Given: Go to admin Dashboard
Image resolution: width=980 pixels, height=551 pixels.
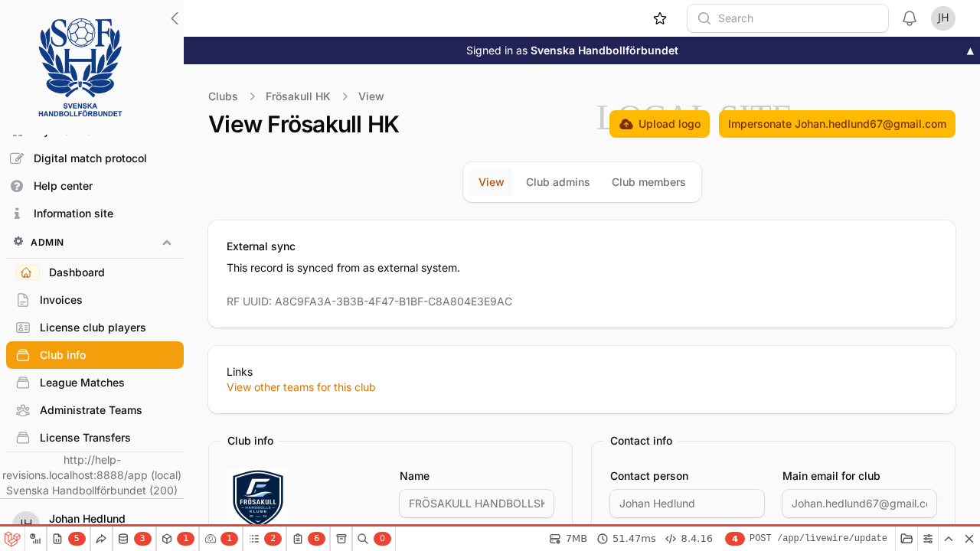Looking at the screenshot, I should tap(95, 272).
